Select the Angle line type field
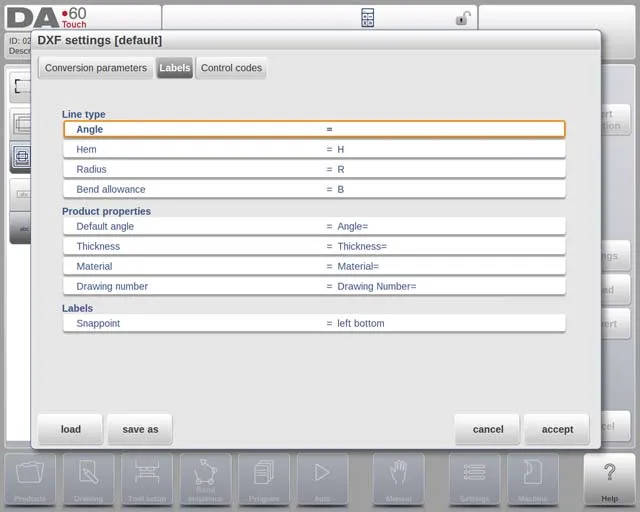The height and width of the screenshot is (512, 640). 314,129
